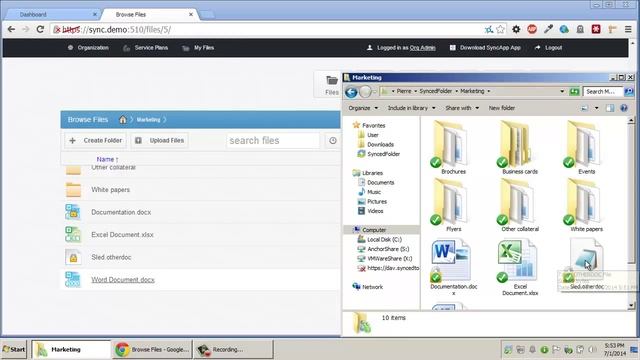Viewport: 640px width, 360px height.
Task: Open the Organize dropdown menu
Action: coord(363,108)
